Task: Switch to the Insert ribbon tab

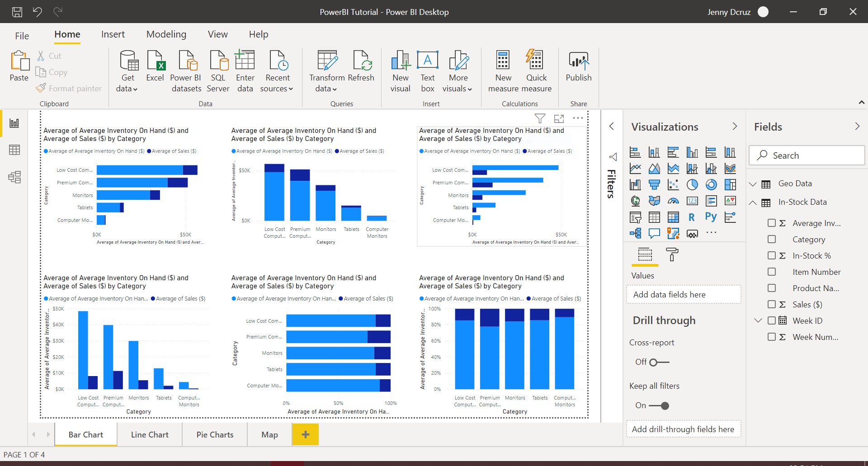Action: (x=113, y=34)
